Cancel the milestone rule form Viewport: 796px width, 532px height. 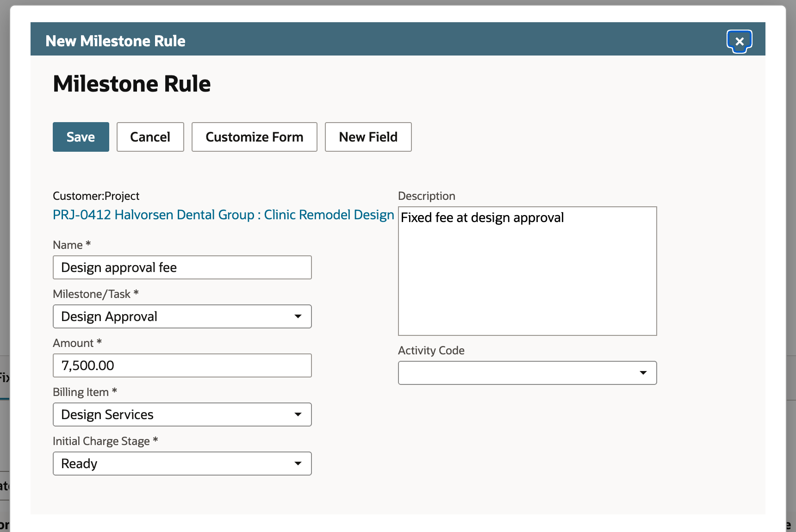[150, 137]
